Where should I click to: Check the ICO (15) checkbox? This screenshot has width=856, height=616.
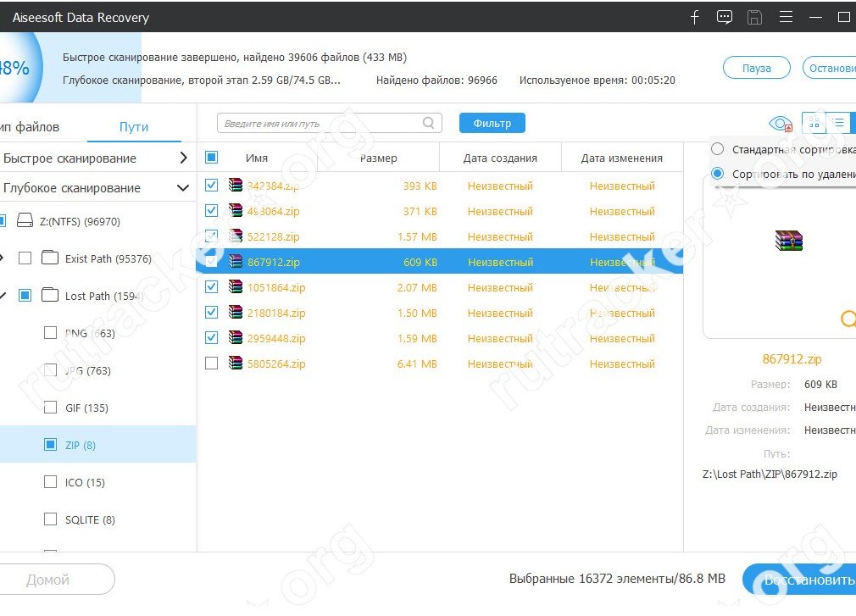click(50, 482)
